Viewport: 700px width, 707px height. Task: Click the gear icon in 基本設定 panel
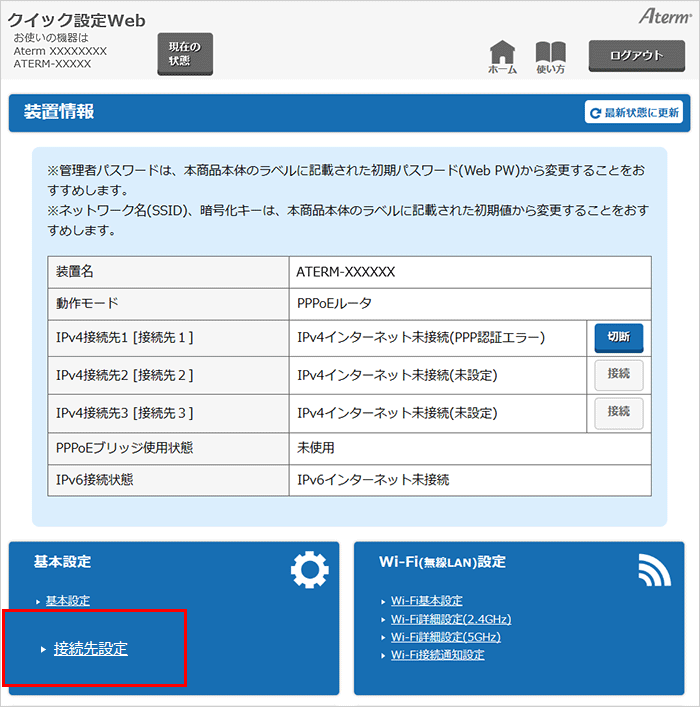pyautogui.click(x=309, y=569)
